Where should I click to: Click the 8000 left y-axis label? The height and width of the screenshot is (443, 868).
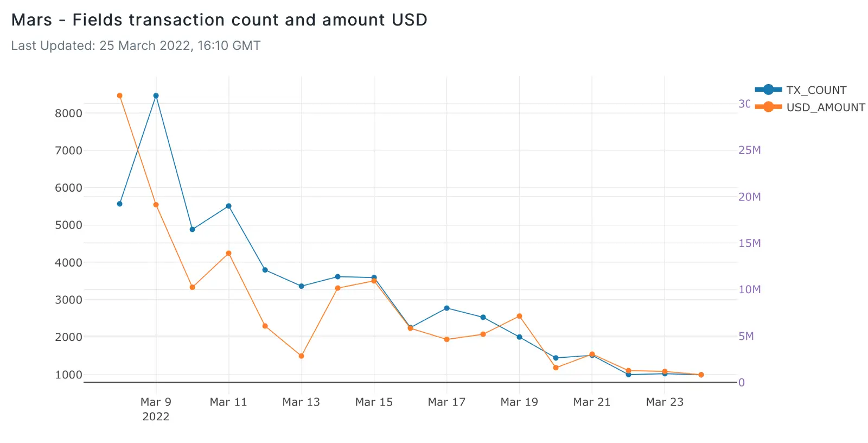(x=68, y=113)
